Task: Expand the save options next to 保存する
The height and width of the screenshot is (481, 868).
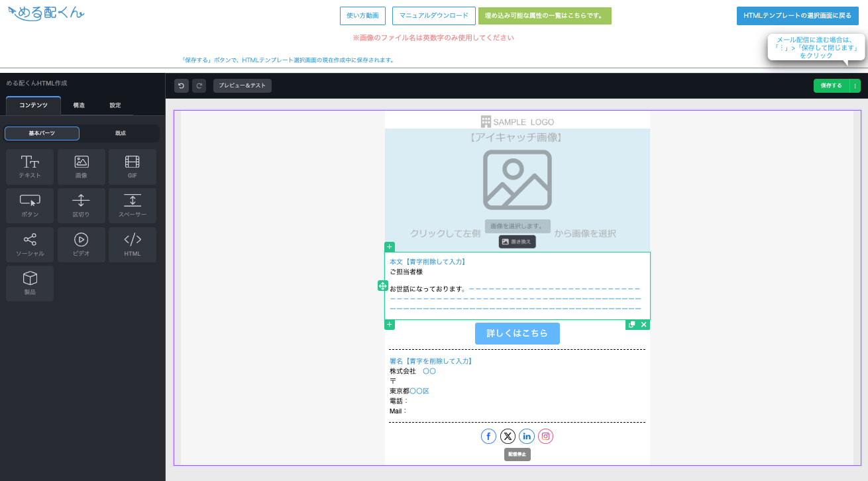Action: [855, 85]
